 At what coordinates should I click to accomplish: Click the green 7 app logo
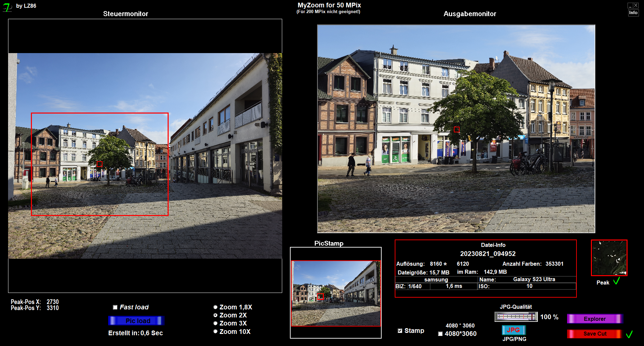(x=7, y=7)
